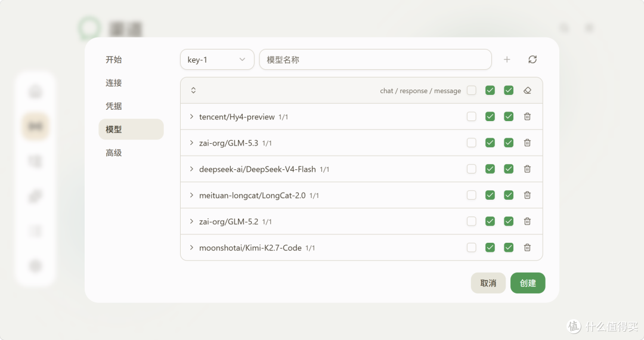
Task: Delete meituan-longcat/LongCat-2.0 model
Action: 527,196
